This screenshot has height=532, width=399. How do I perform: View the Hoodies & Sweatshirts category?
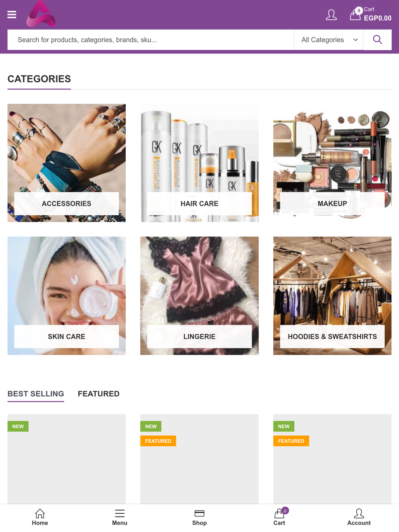point(332,296)
